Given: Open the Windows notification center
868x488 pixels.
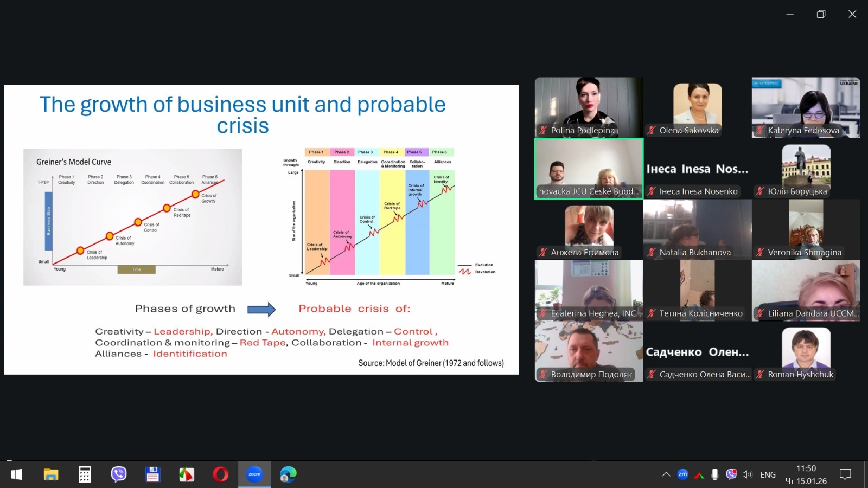Looking at the screenshot, I should coord(845,474).
